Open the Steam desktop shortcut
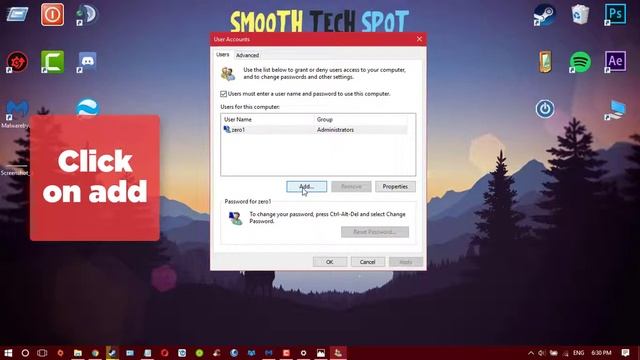 544,15
